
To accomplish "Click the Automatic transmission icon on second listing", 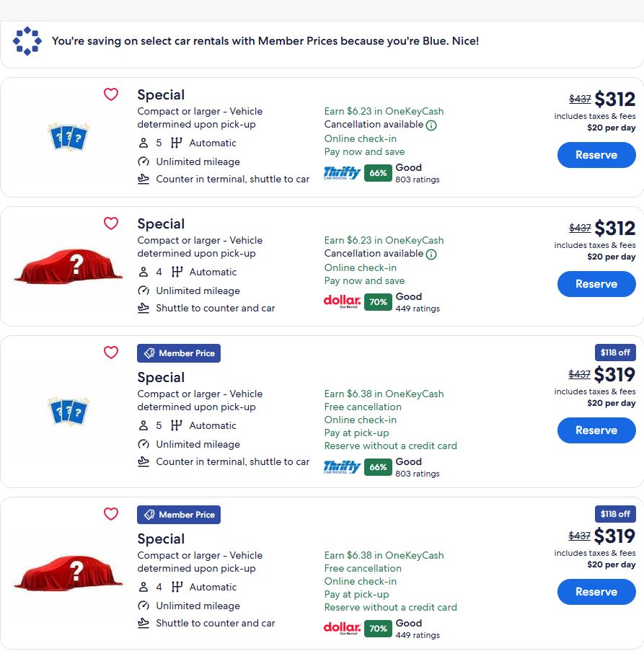I will click(176, 272).
